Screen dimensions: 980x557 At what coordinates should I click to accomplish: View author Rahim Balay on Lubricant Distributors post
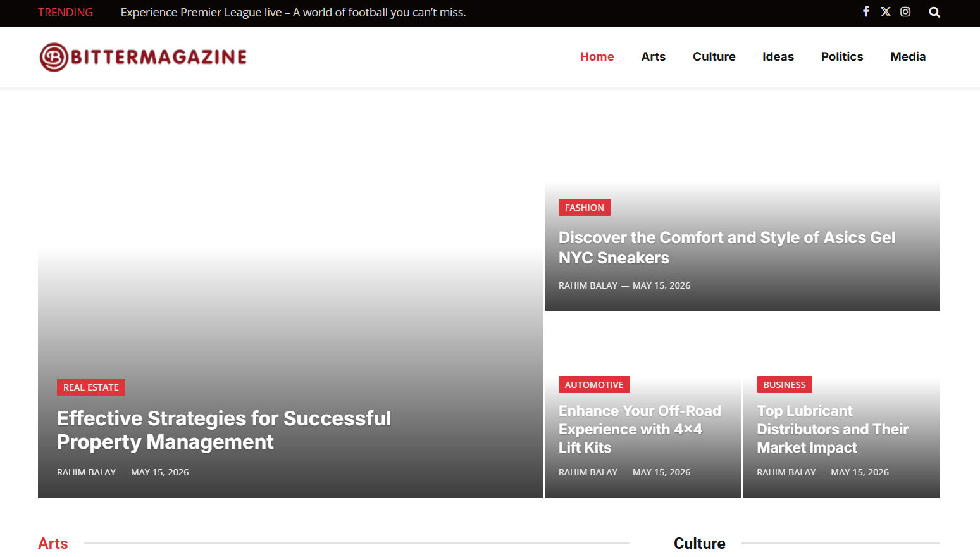pos(786,472)
